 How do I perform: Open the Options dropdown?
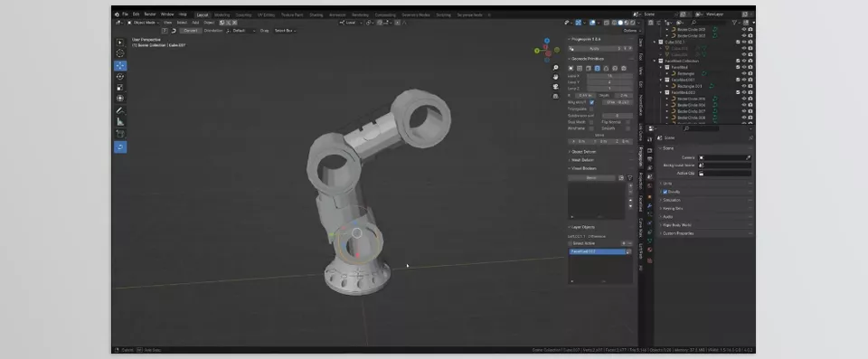tap(632, 31)
